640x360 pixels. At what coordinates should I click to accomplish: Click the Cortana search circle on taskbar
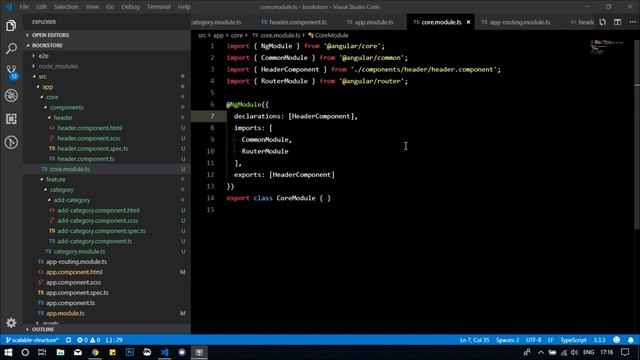coord(25,352)
